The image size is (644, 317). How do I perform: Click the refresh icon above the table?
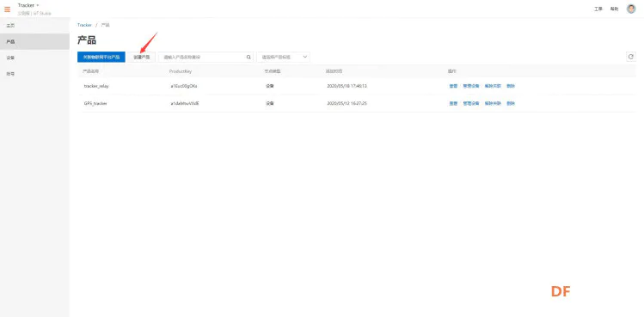(631, 57)
